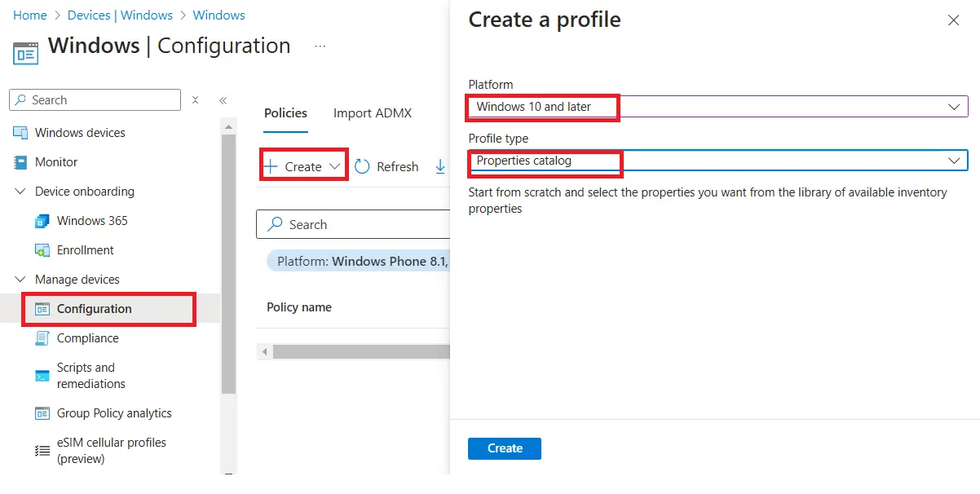Viewport: 980px width, 494px height.
Task: Open Monitor from the sidebar icon
Action: 20,162
